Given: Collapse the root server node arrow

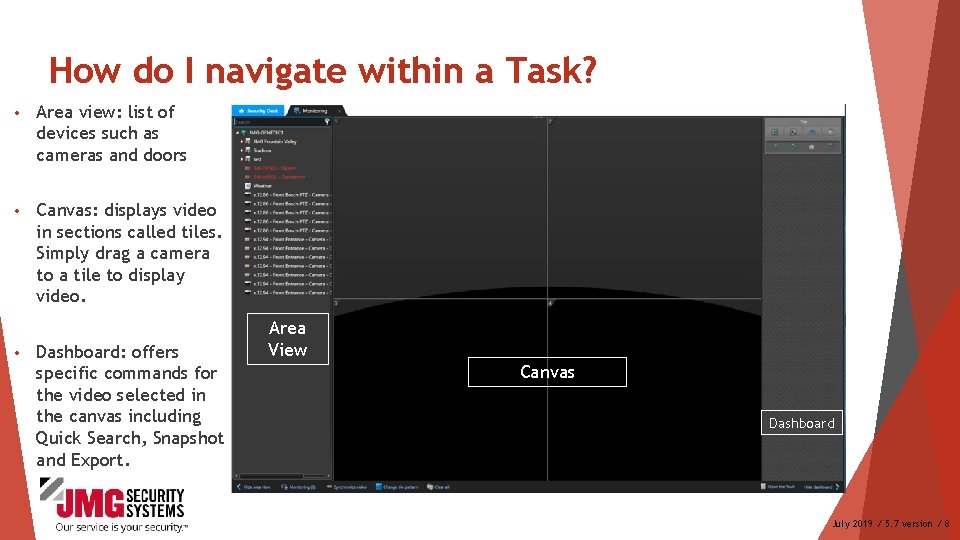Looking at the screenshot, I should [x=237, y=133].
